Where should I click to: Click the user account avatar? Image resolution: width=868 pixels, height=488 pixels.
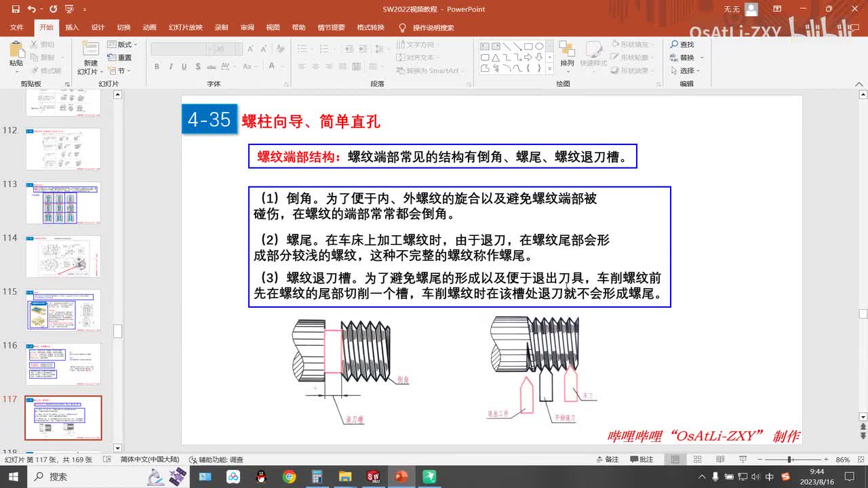pyautogui.click(x=751, y=9)
